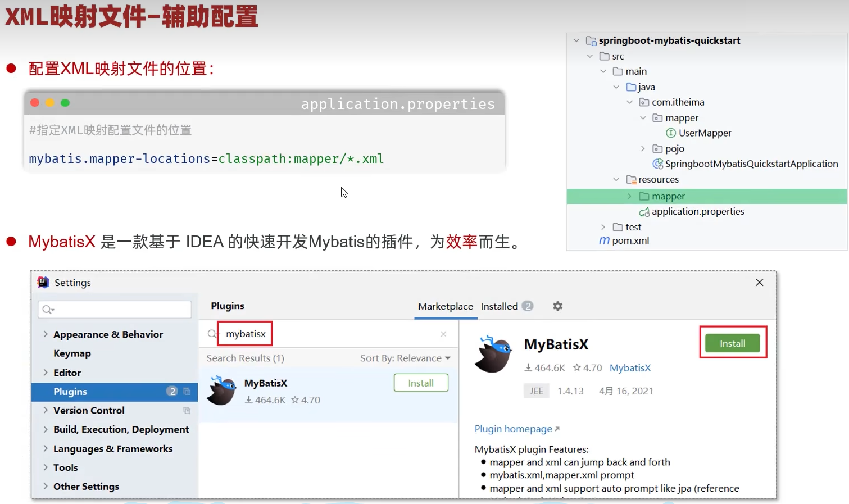Image resolution: width=849 pixels, height=504 pixels.
Task: Collapse the resources folder in project tree
Action: click(616, 180)
